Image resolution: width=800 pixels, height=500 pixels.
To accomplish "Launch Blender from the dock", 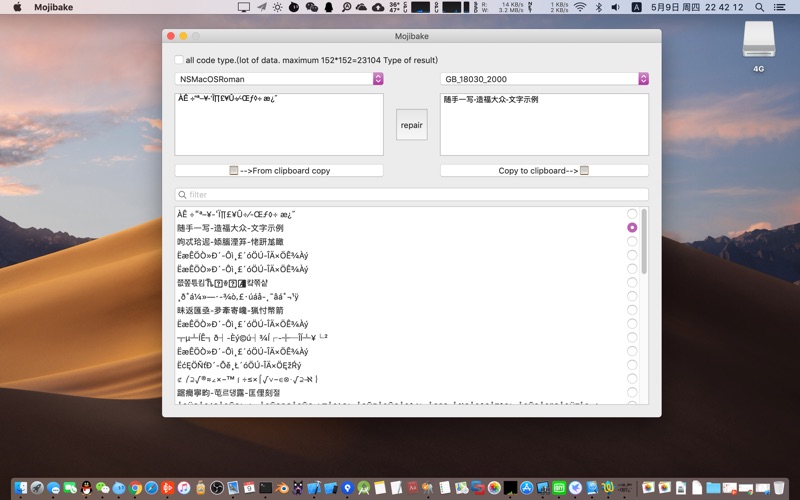I will [282, 488].
